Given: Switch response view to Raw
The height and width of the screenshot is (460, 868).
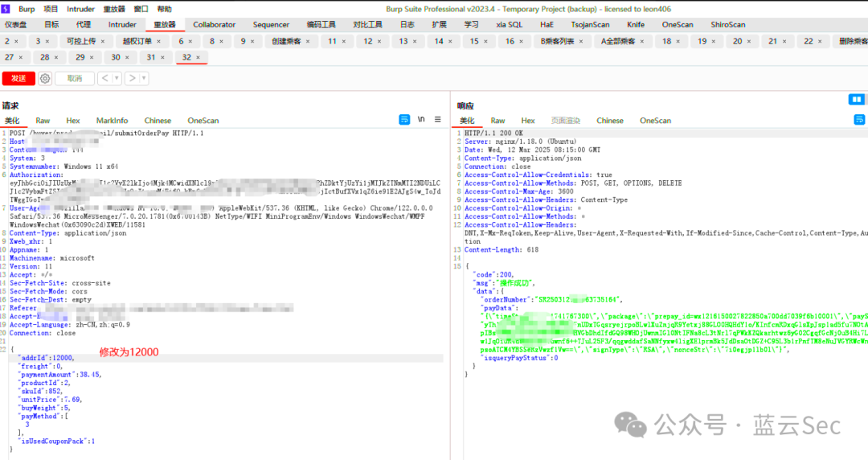Looking at the screenshot, I should coord(497,121).
